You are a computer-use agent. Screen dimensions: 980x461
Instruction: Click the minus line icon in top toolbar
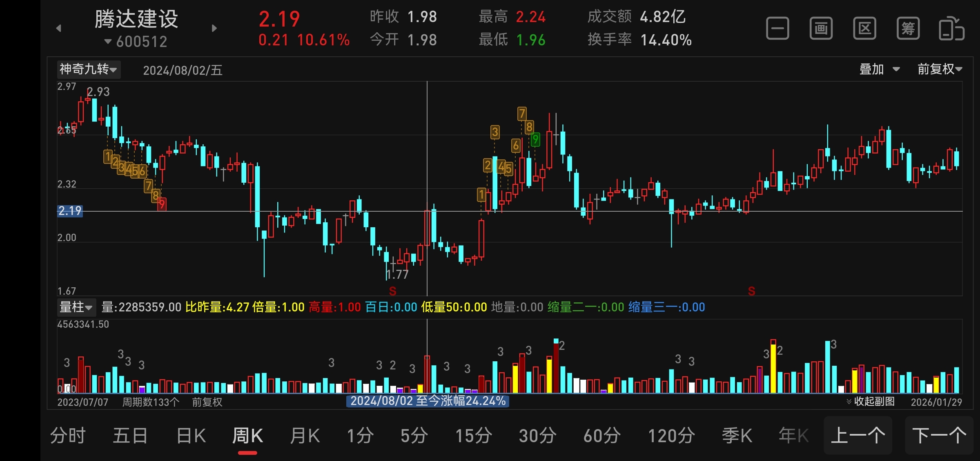point(777,29)
